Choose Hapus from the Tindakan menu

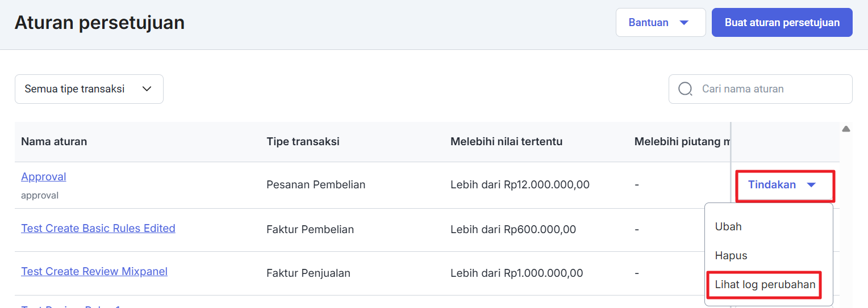[731, 255]
